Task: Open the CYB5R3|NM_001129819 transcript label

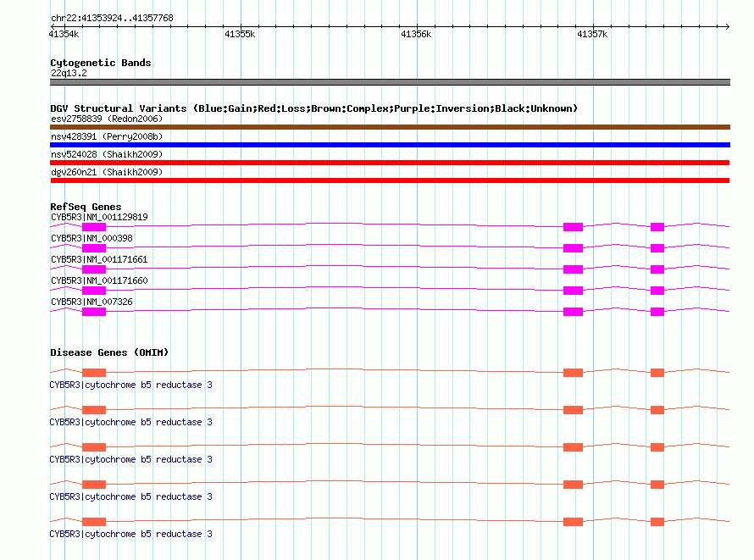Action: (x=99, y=217)
